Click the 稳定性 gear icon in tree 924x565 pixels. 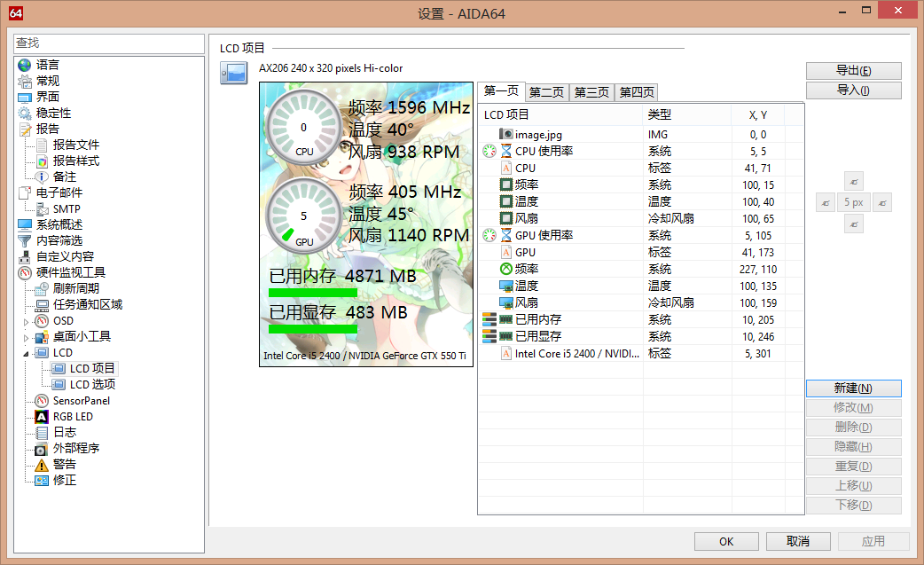tap(24, 113)
